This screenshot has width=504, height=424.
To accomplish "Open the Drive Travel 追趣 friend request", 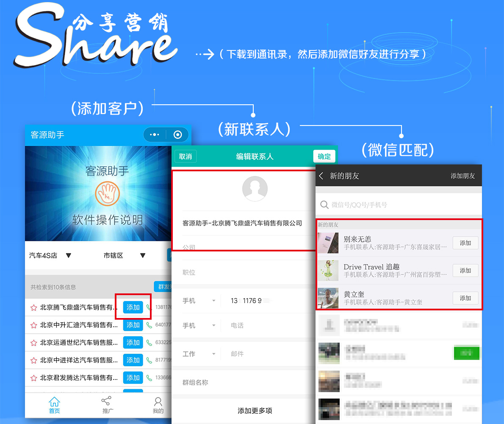I will pyautogui.click(x=399, y=271).
